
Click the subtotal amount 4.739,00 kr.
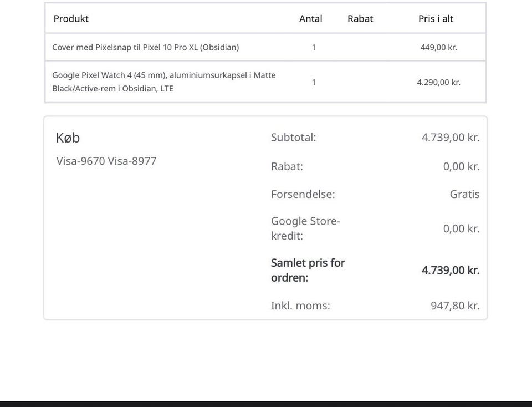pyautogui.click(x=451, y=138)
